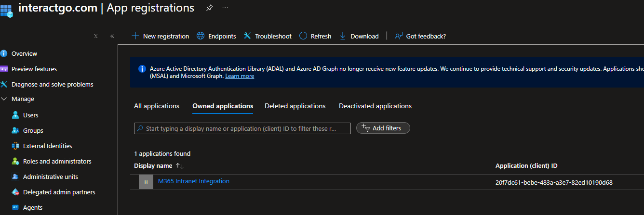Screen dimensions: 644x215
Task: Click the App registrations grid icon in header
Action: coord(6,11)
